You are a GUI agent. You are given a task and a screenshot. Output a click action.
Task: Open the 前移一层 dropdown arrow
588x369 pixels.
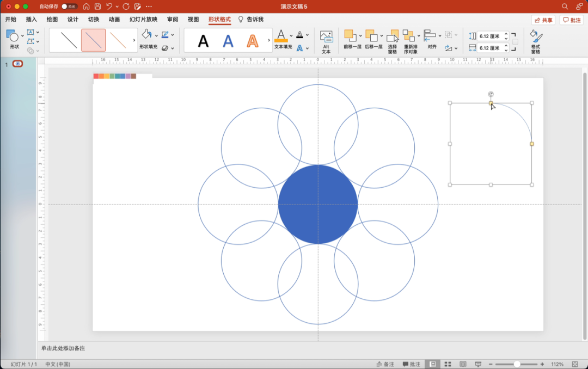click(x=360, y=36)
